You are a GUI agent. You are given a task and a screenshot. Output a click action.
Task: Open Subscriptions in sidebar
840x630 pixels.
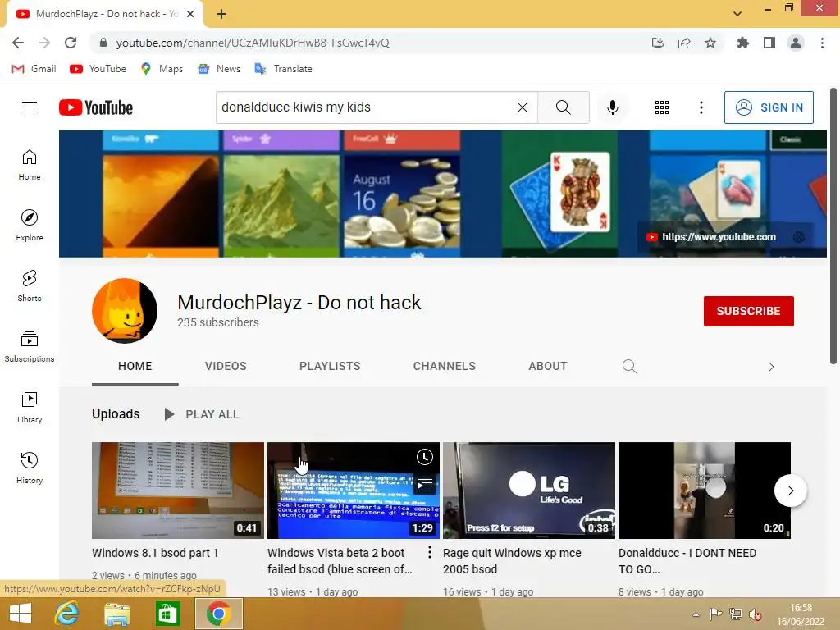pos(30,347)
